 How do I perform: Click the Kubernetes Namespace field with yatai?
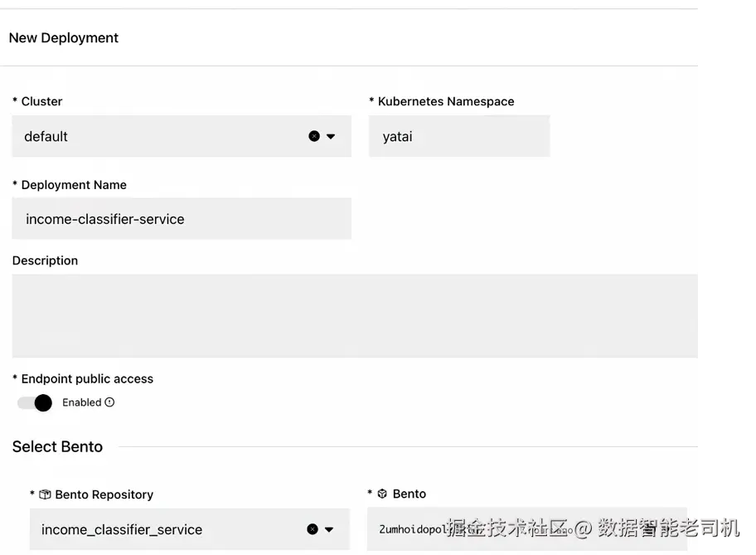(458, 136)
